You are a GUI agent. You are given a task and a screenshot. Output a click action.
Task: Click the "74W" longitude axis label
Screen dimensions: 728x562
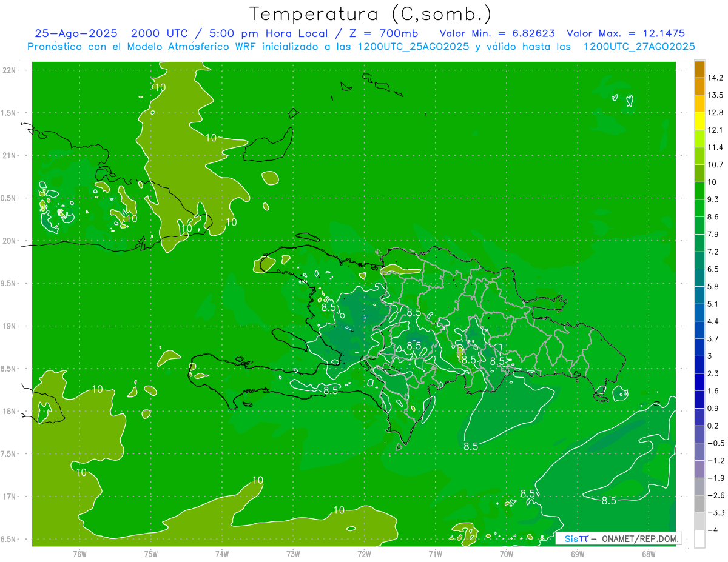(222, 554)
